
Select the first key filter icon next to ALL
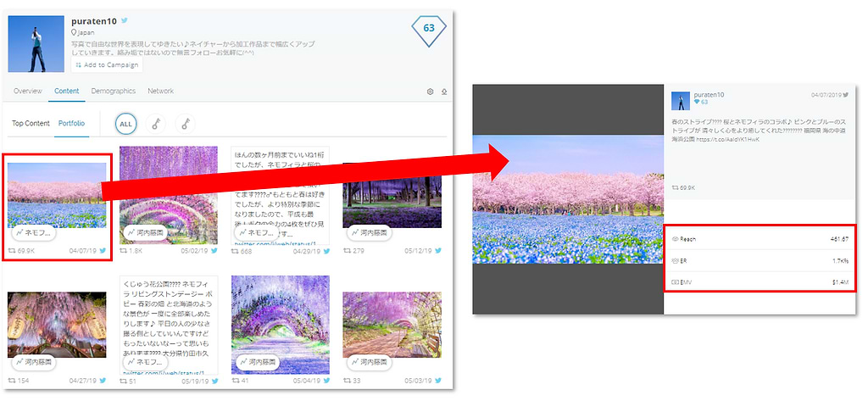pos(156,124)
